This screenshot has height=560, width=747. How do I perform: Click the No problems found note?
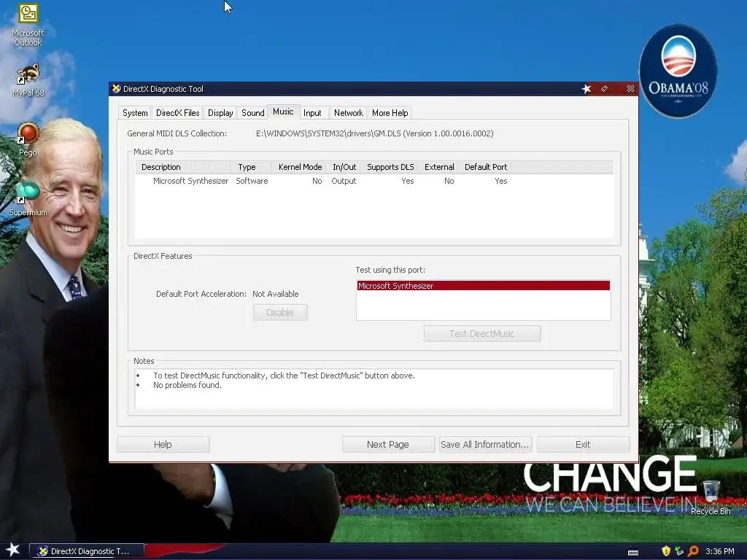(187, 385)
